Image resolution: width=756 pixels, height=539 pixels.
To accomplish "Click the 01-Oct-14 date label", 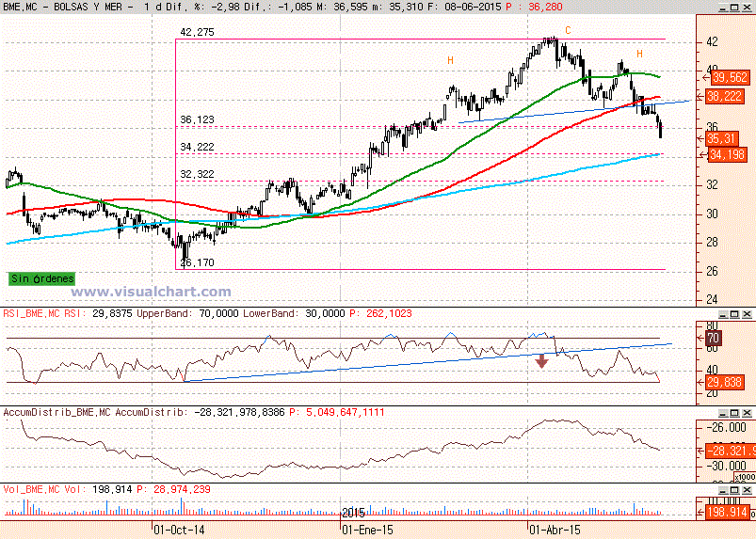I will [x=179, y=530].
